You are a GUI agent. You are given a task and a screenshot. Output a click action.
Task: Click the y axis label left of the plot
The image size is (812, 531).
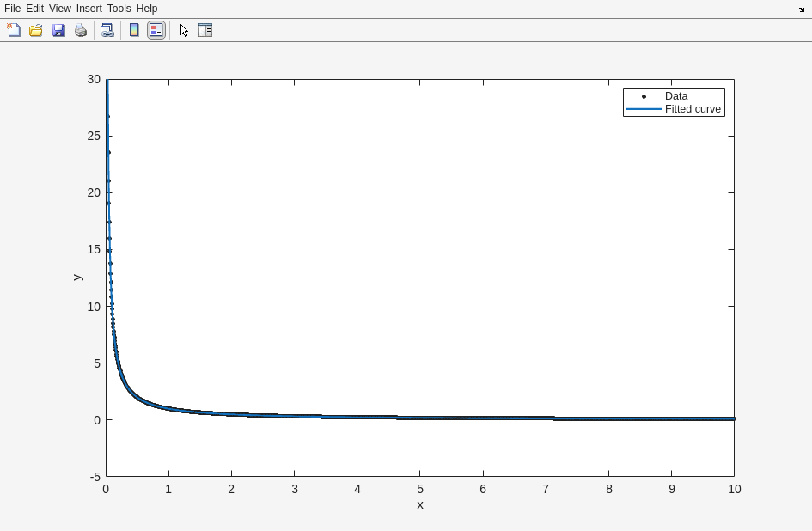coord(77,278)
